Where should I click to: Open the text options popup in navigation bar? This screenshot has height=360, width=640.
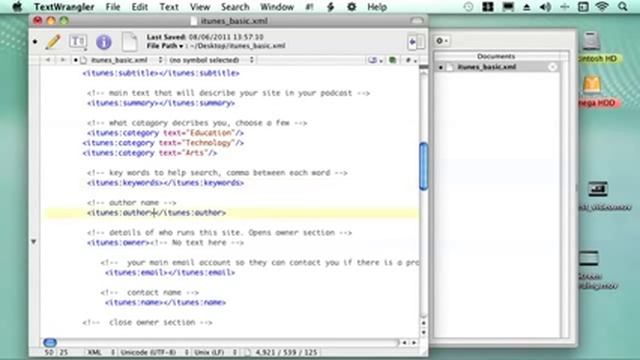[x=375, y=60]
